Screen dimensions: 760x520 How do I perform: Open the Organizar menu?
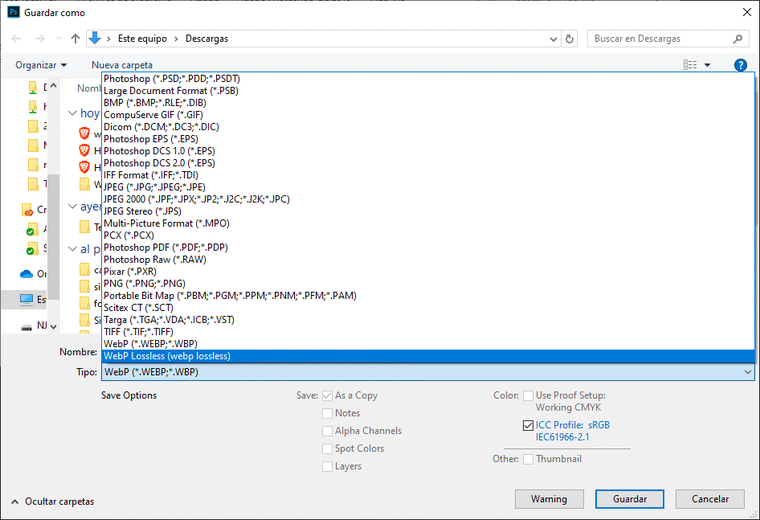tap(41, 65)
